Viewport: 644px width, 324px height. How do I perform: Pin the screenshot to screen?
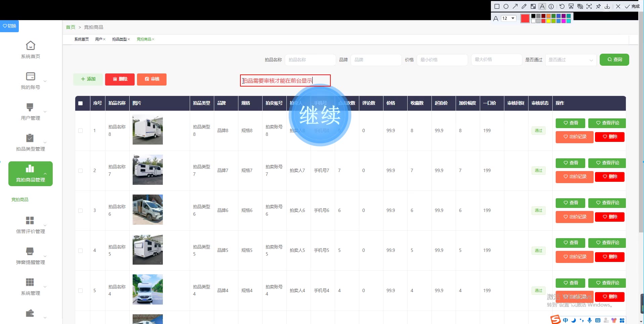(x=598, y=6)
